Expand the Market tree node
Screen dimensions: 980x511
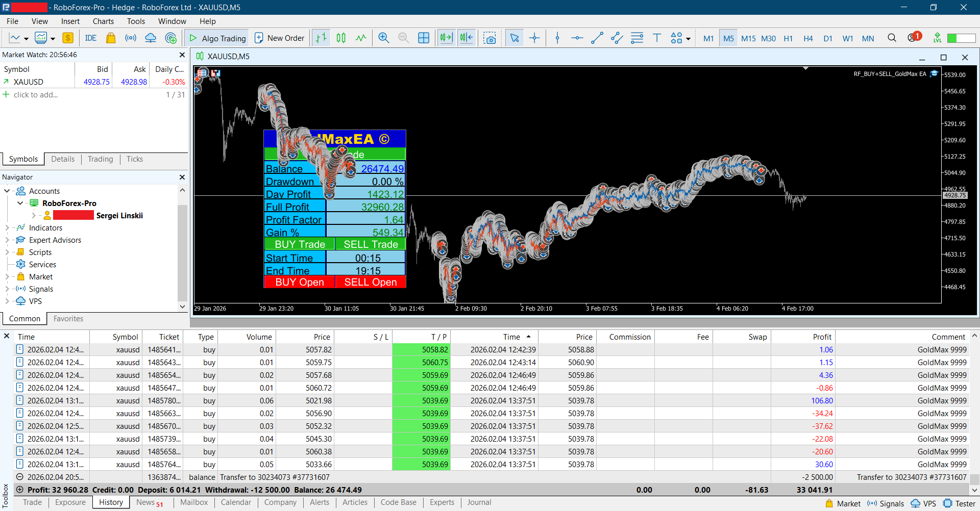pos(7,277)
